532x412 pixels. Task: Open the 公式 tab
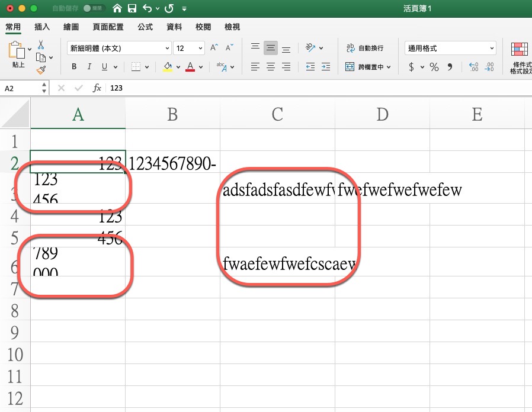point(145,27)
